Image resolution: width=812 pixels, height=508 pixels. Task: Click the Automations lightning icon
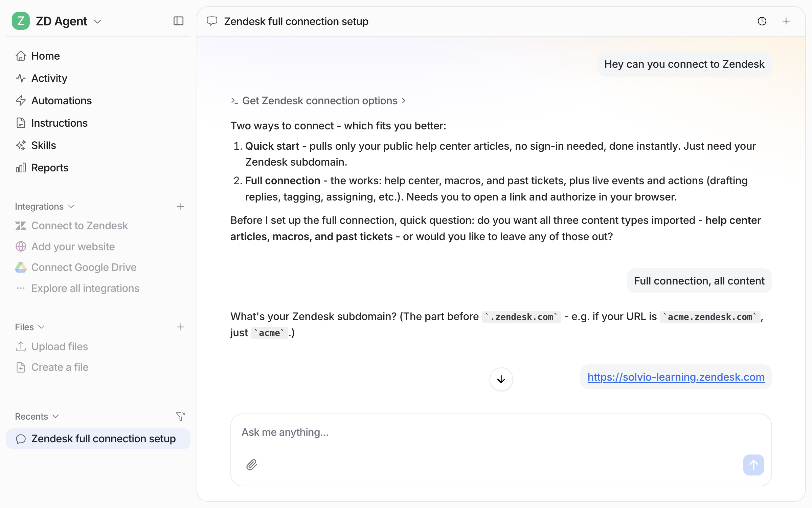tap(21, 101)
